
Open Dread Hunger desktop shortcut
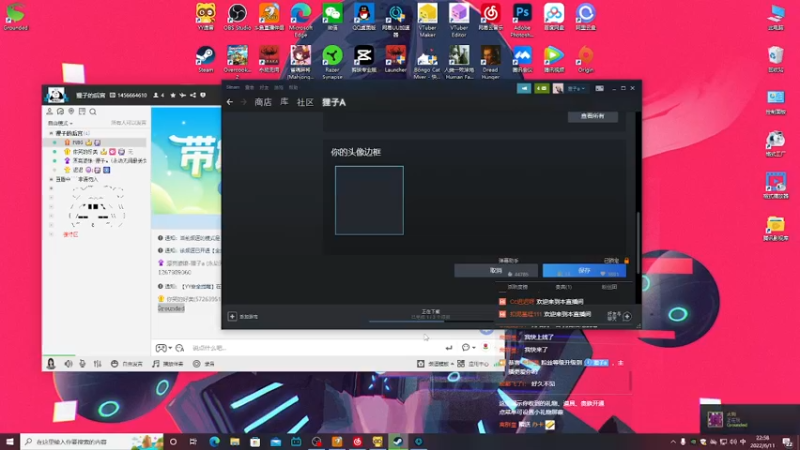[490, 62]
